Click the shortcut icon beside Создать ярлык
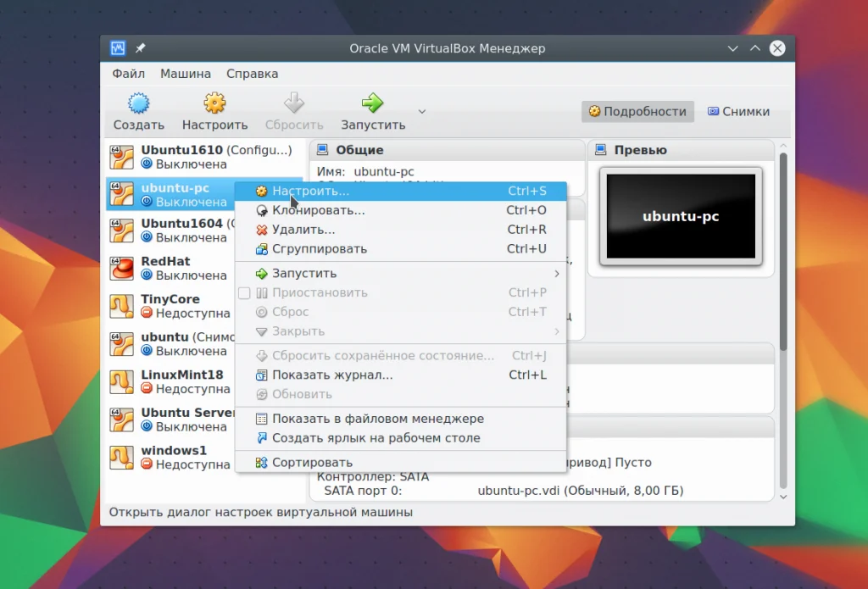Viewport: 868px width, 589px height. click(x=261, y=438)
